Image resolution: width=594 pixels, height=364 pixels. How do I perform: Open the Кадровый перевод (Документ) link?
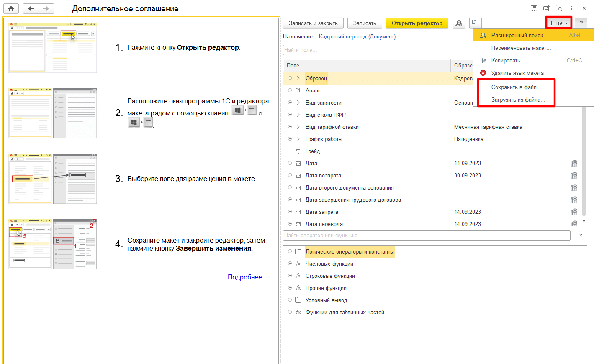tap(357, 36)
